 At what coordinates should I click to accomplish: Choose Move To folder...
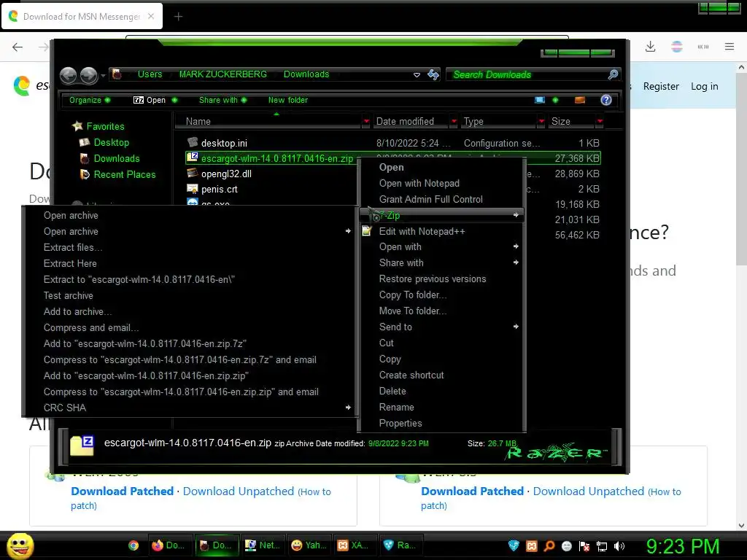[x=441, y=311]
